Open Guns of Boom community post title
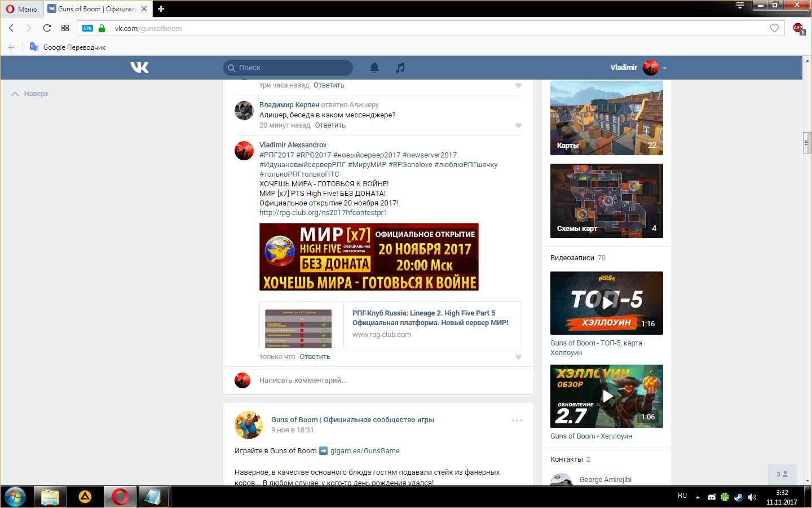This screenshot has height=508, width=812. [x=352, y=420]
